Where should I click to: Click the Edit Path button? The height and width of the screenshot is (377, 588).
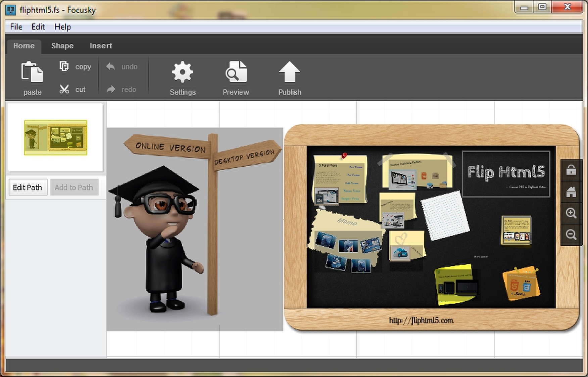pyautogui.click(x=28, y=187)
